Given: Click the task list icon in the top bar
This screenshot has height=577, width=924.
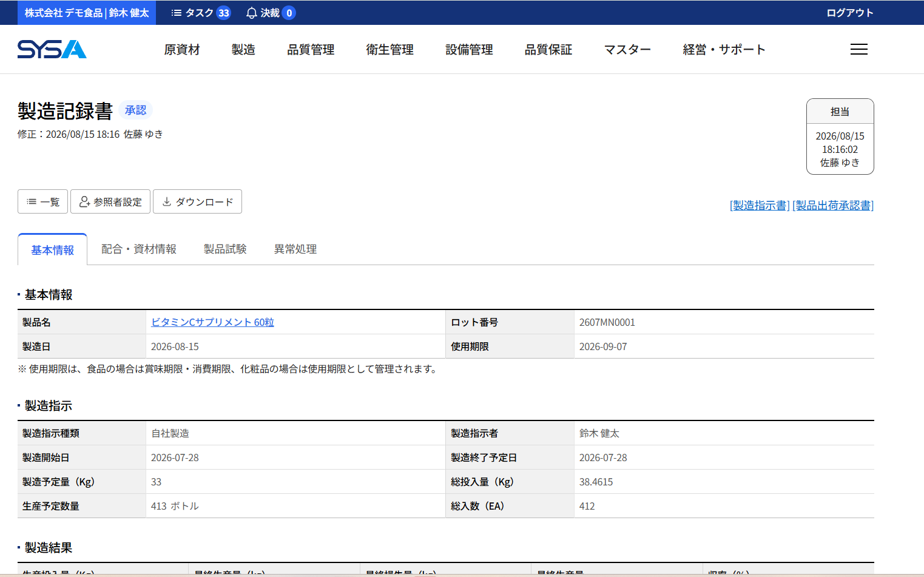Looking at the screenshot, I should [177, 13].
